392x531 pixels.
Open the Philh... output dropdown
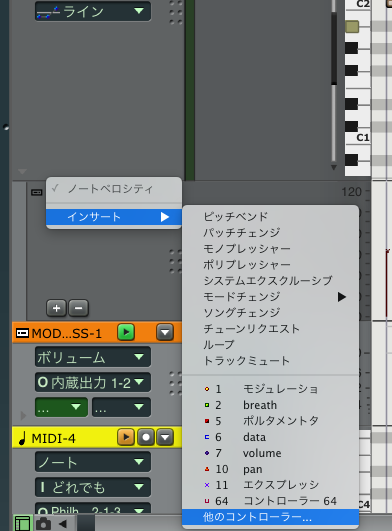93,509
